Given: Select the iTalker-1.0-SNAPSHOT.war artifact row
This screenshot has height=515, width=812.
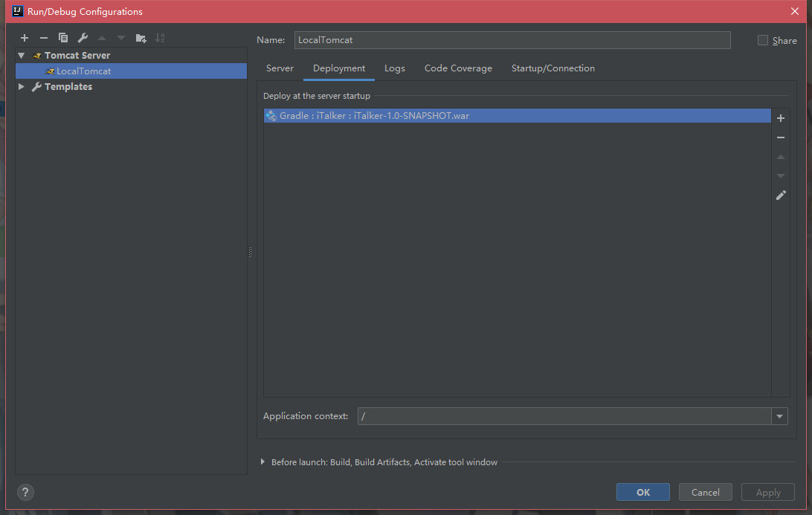Looking at the screenshot, I should [x=518, y=116].
